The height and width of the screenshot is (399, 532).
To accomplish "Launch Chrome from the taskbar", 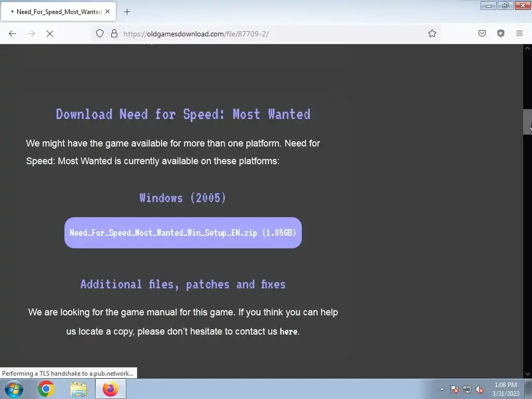I will [x=46, y=389].
